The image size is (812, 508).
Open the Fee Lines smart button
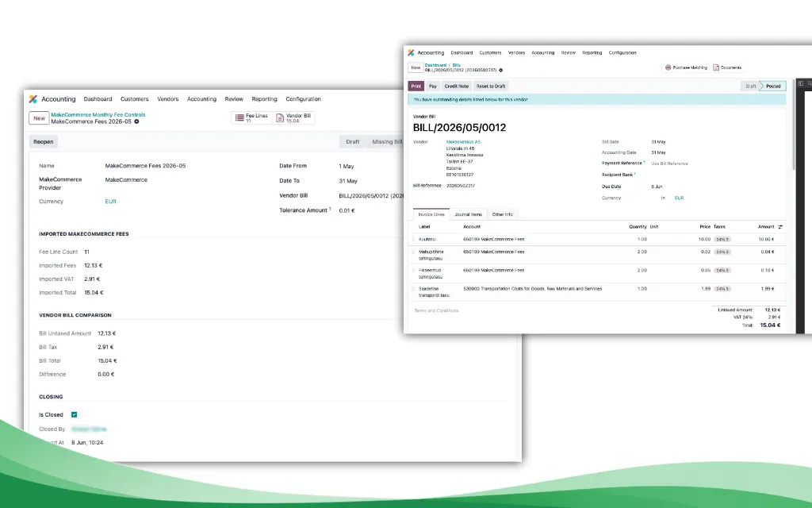(x=251, y=118)
